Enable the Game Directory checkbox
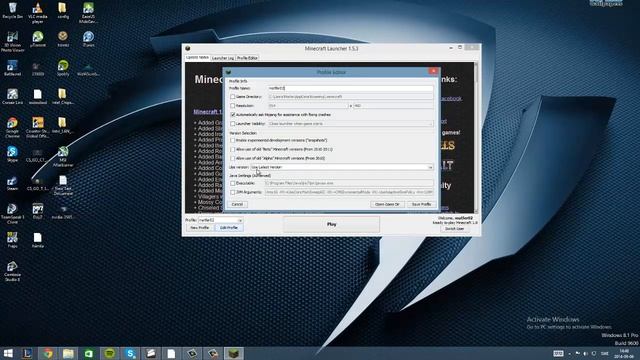Screen dimensions: 640x360 (x=233, y=97)
